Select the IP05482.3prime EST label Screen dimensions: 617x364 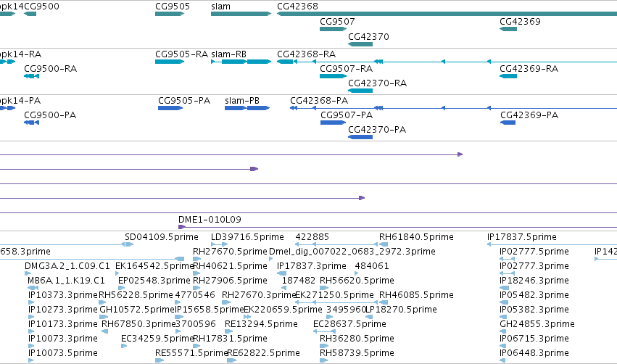tap(534, 294)
